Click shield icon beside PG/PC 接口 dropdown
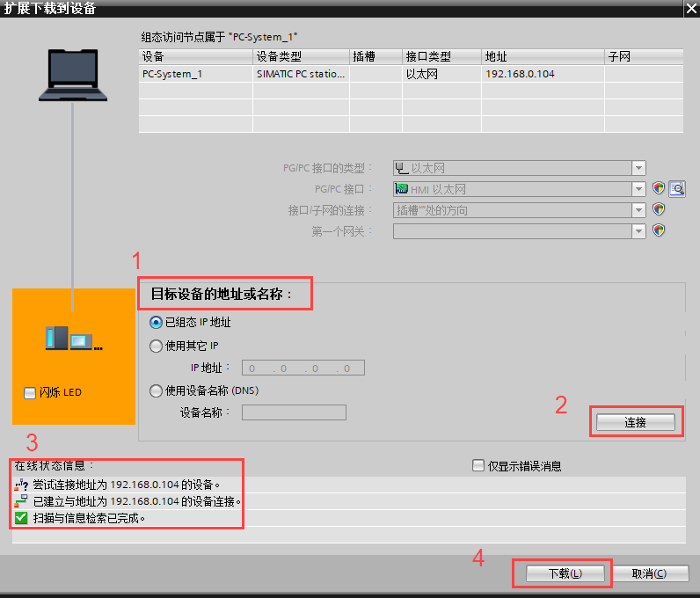 659,189
